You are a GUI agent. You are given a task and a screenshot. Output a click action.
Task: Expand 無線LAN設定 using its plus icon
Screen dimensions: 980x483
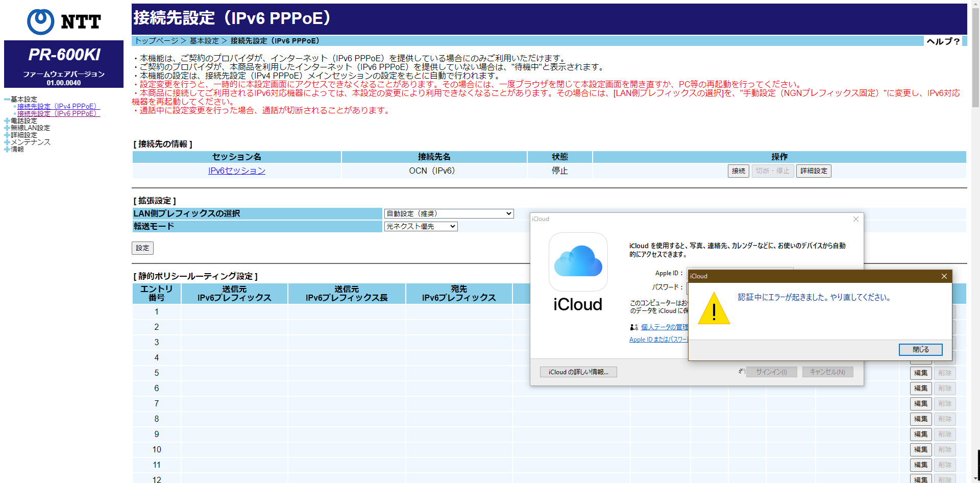click(7, 128)
